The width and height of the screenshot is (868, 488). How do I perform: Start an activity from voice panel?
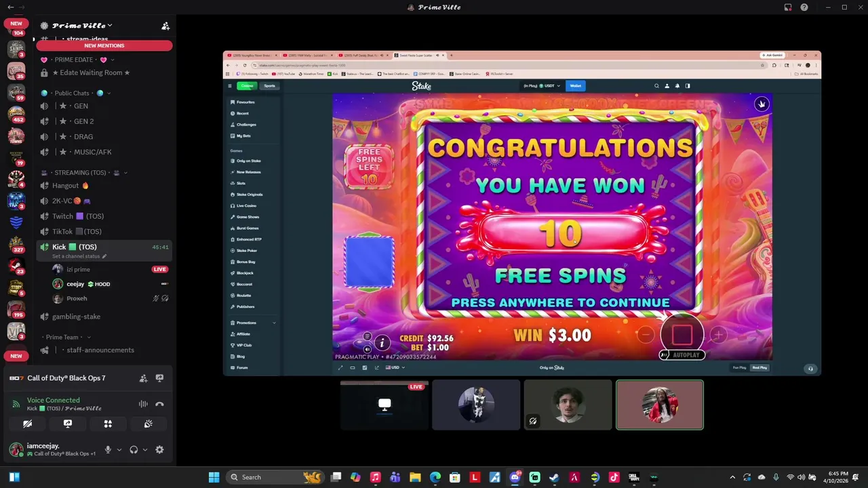(108, 424)
